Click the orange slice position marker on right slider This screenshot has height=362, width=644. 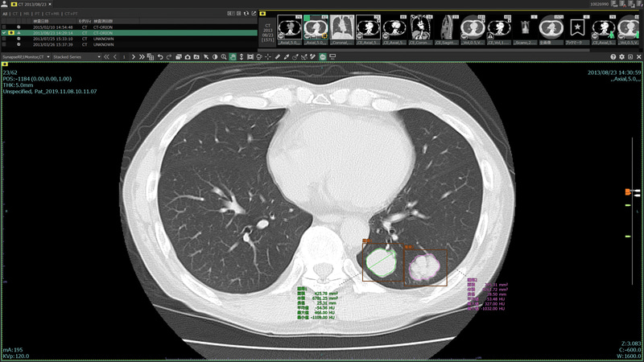pyautogui.click(x=628, y=191)
